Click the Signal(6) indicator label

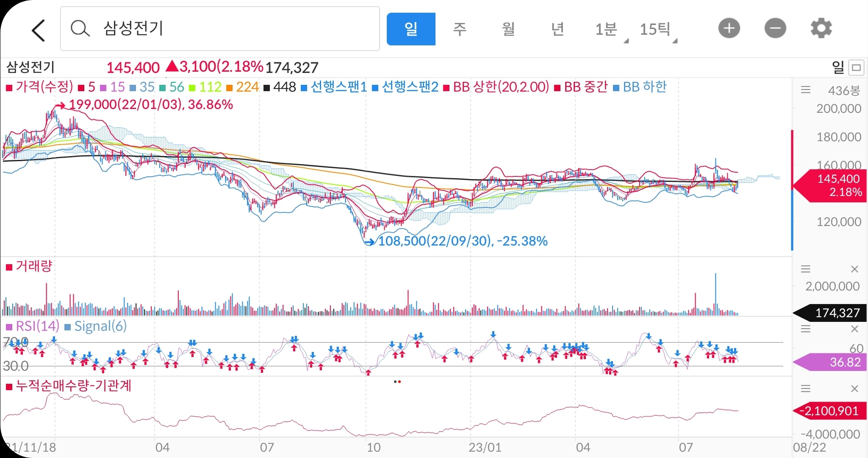[x=95, y=326]
